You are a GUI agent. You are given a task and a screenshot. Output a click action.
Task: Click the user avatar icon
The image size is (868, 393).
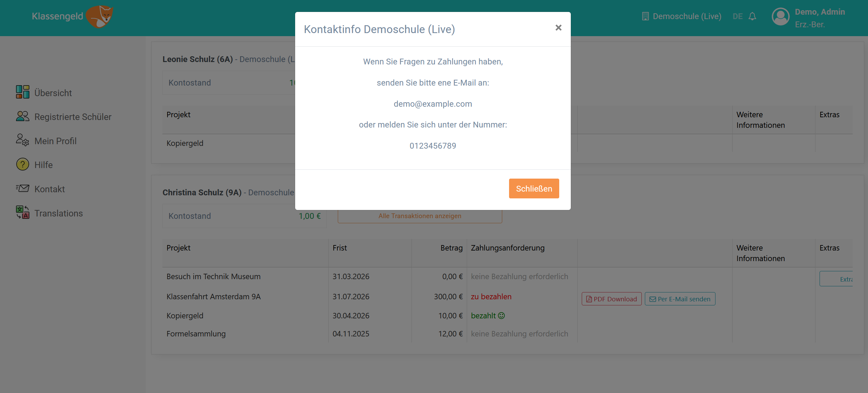[x=781, y=17]
